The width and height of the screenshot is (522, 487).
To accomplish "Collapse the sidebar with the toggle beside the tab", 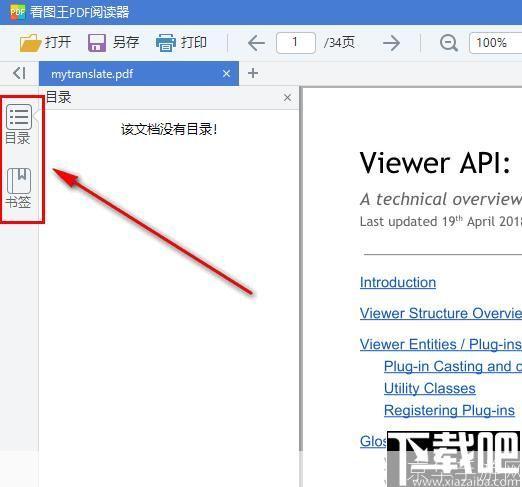I will 19,73.
